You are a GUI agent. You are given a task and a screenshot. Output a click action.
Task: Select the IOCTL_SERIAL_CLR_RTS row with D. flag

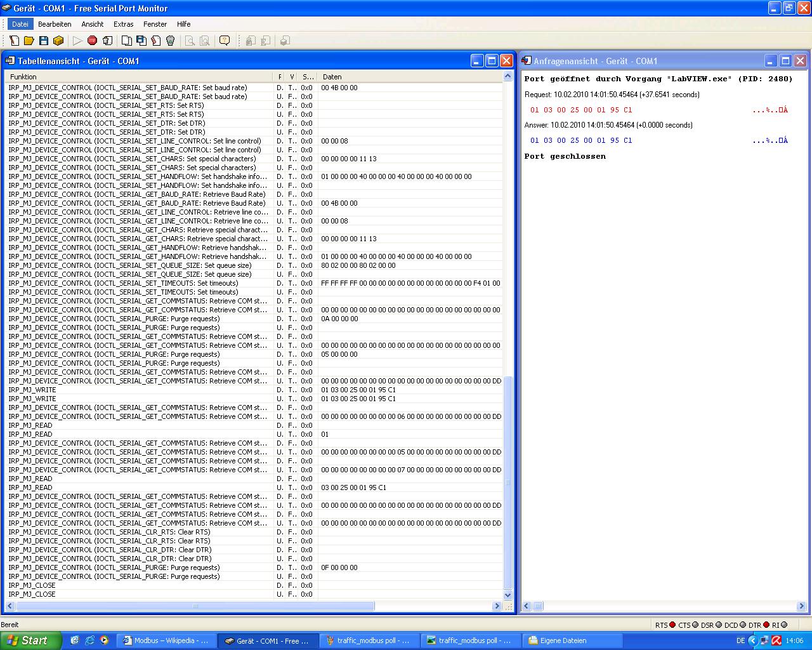point(254,532)
